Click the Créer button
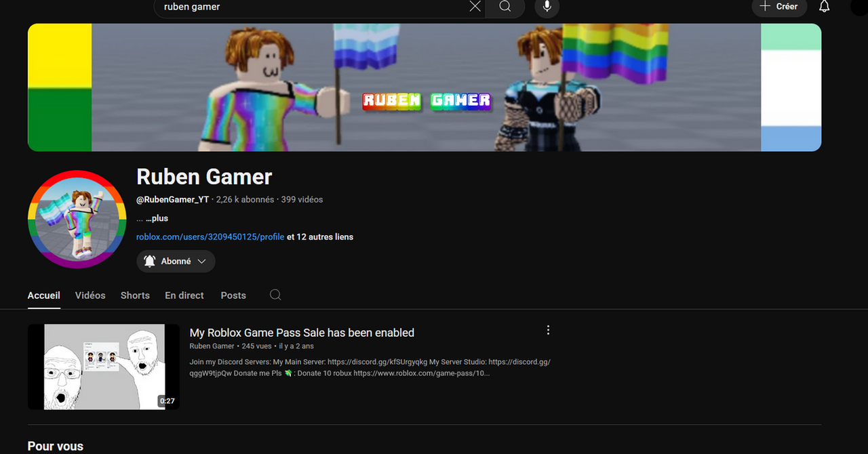 (779, 6)
